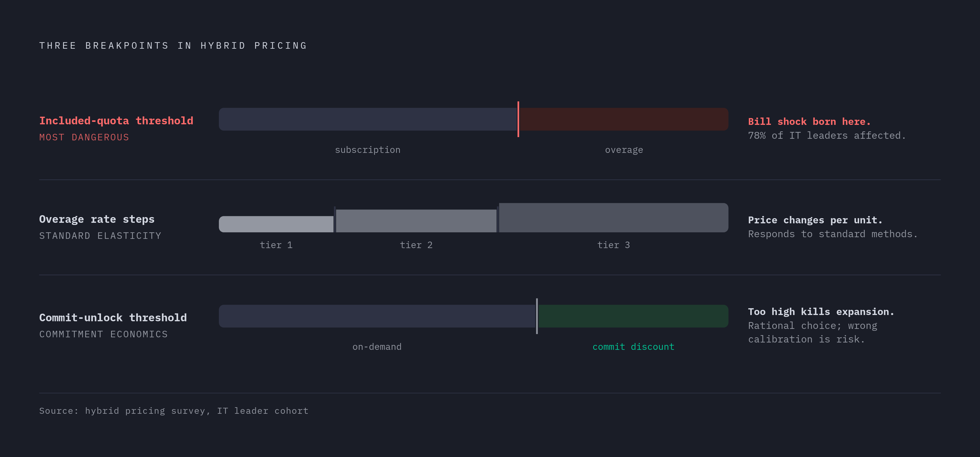The width and height of the screenshot is (980, 457).
Task: Click the 'COMMITMENT ECONOMICS' label
Action: 103,334
